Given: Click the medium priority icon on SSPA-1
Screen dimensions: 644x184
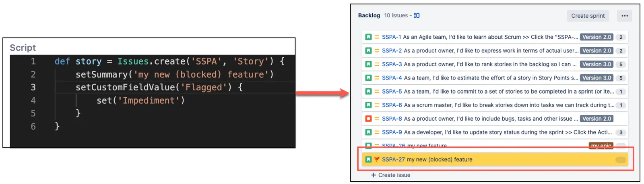Looking at the screenshot, I should pyautogui.click(x=377, y=37).
